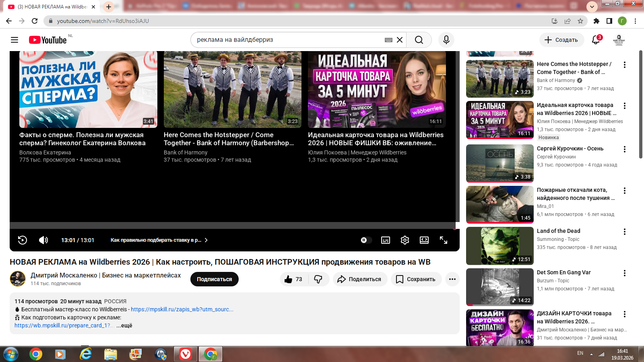Toggle theater mode in the player
644x362 pixels.
point(424,240)
